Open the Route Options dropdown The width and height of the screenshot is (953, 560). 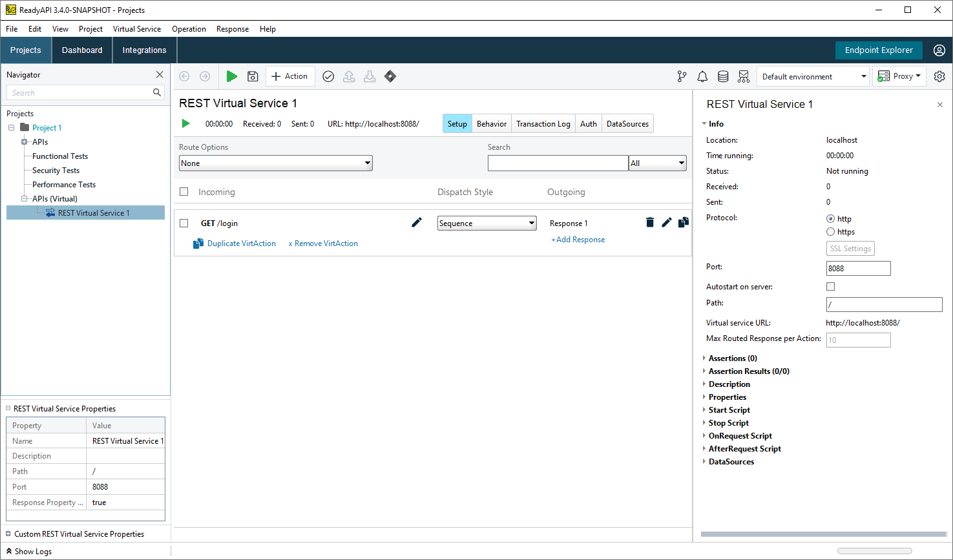coord(276,163)
